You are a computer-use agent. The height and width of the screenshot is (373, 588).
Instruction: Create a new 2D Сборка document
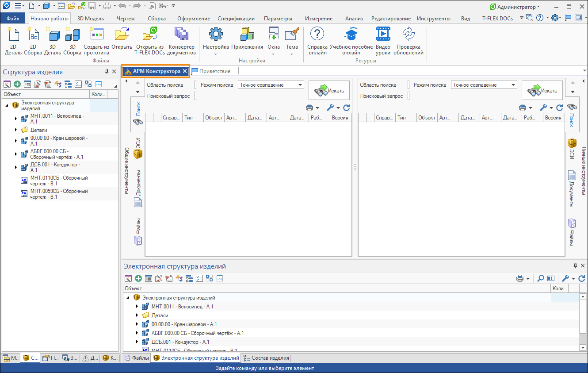[x=33, y=41]
